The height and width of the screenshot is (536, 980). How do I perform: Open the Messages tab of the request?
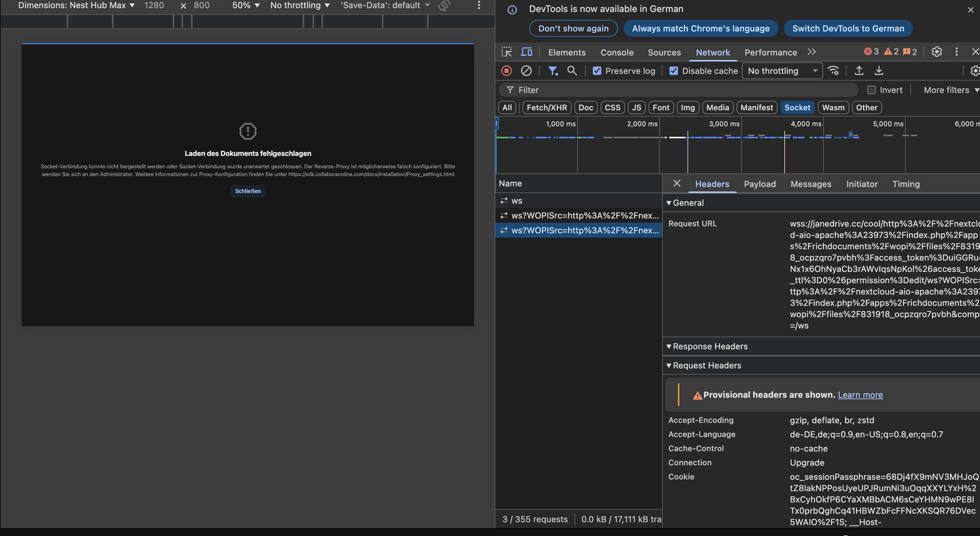(x=811, y=184)
